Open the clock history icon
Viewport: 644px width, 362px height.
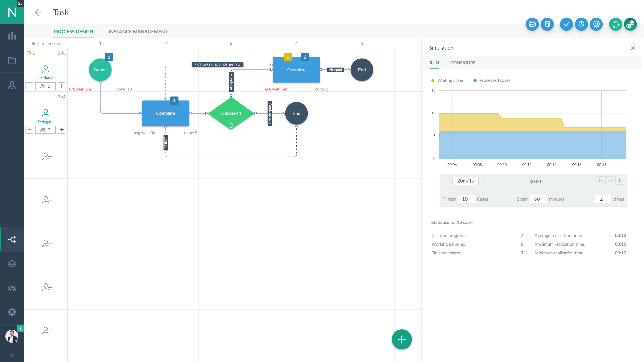581,24
